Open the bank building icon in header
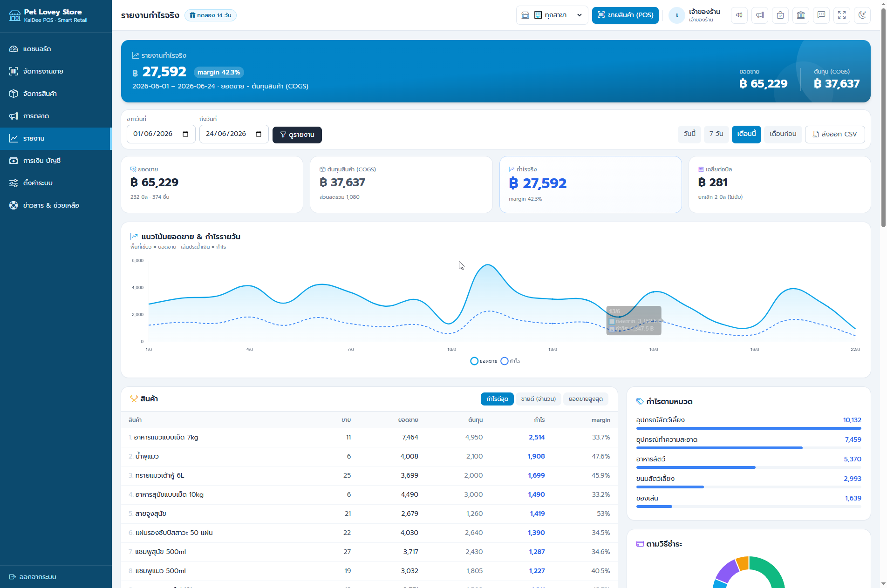This screenshot has height=588, width=887. pyautogui.click(x=801, y=15)
